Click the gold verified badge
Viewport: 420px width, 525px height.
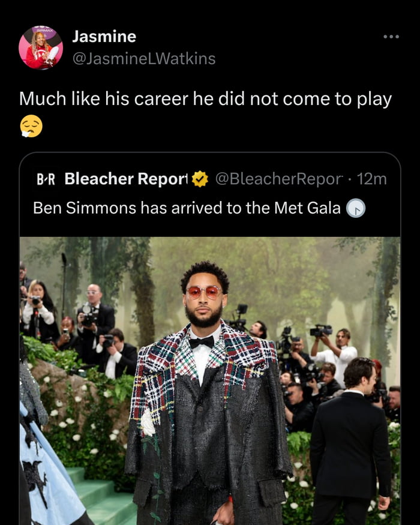pos(200,179)
